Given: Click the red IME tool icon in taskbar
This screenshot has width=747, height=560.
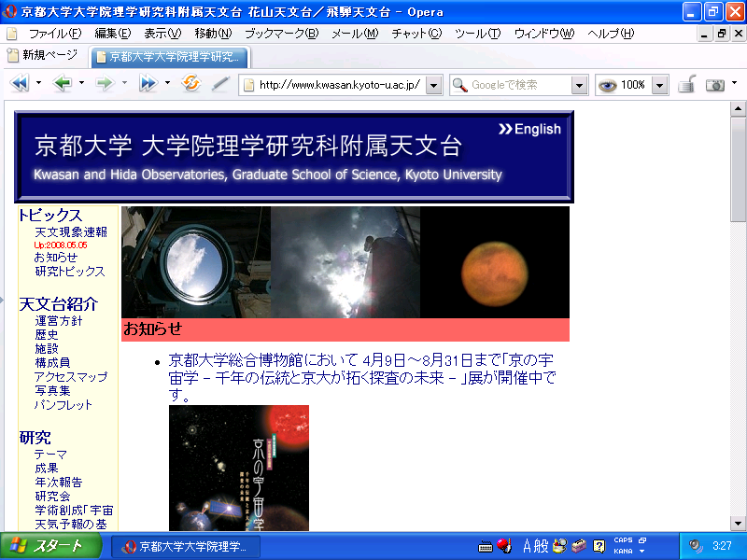Looking at the screenshot, I should [x=504, y=545].
